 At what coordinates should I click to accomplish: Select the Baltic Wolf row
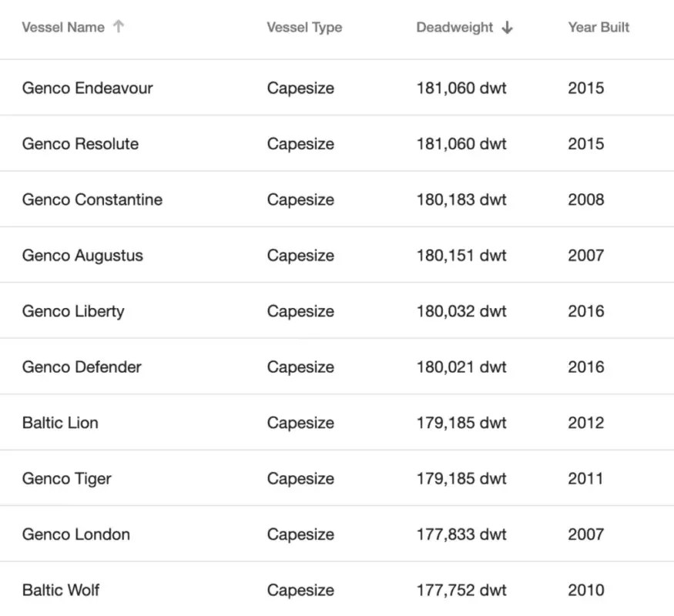point(61,590)
